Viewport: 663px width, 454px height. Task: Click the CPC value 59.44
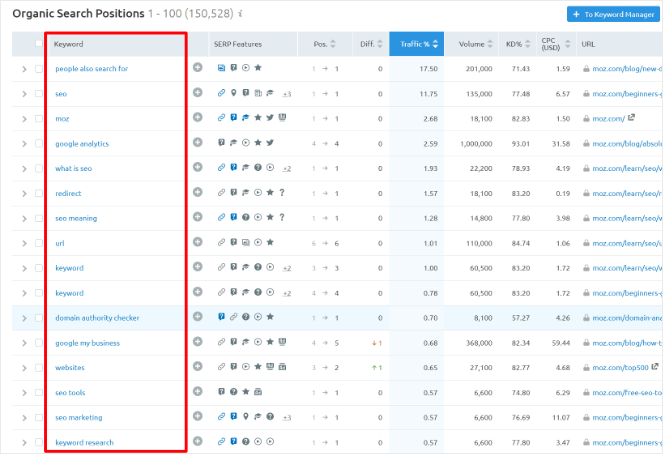click(x=561, y=343)
